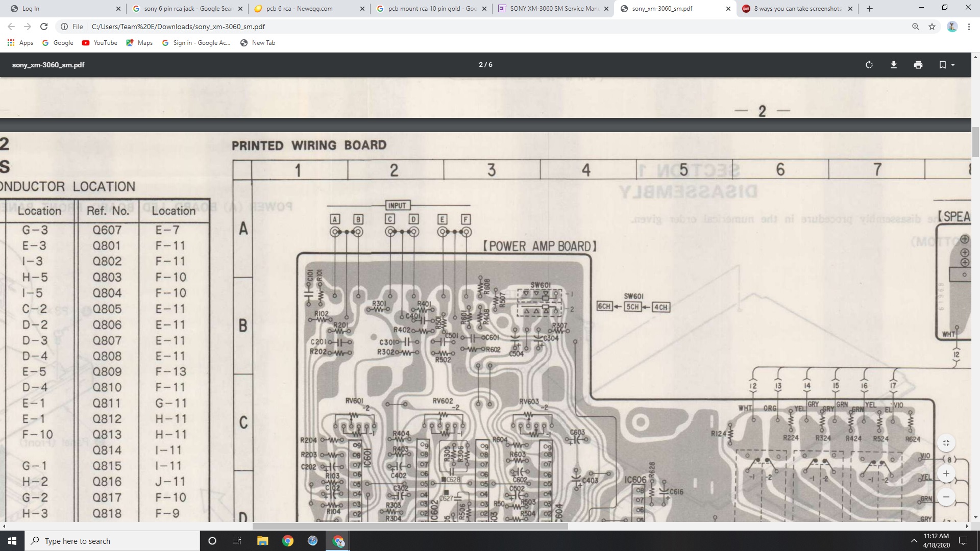Switch to SONY XM-3060 SM Service Manual tab
This screenshot has height=551, width=980.
click(x=553, y=9)
